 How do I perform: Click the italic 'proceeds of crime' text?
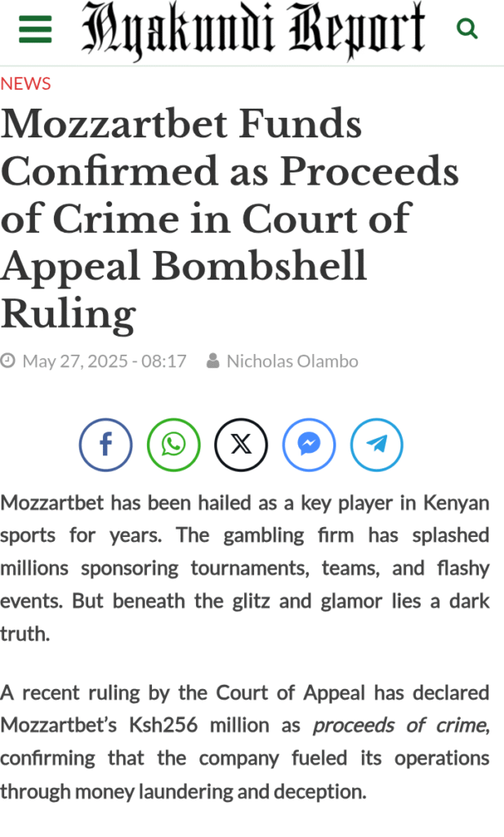[400, 726]
